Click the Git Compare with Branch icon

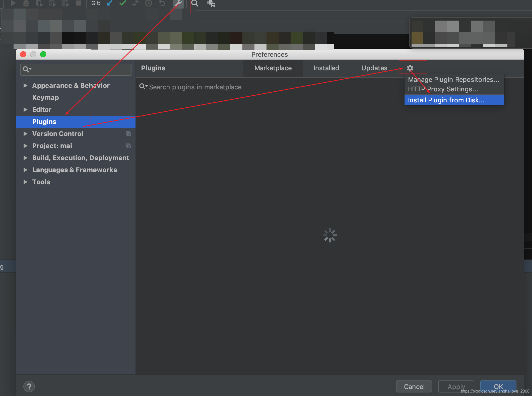[136, 3]
